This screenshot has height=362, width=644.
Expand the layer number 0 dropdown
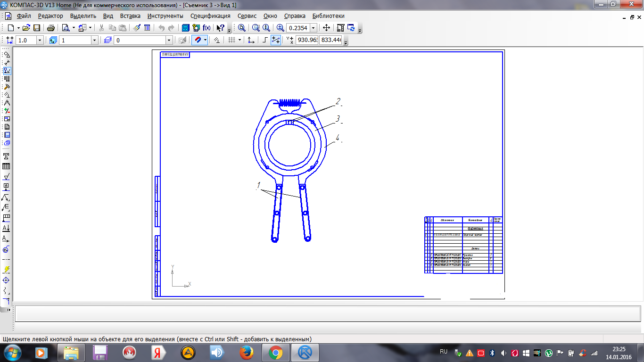coord(169,40)
